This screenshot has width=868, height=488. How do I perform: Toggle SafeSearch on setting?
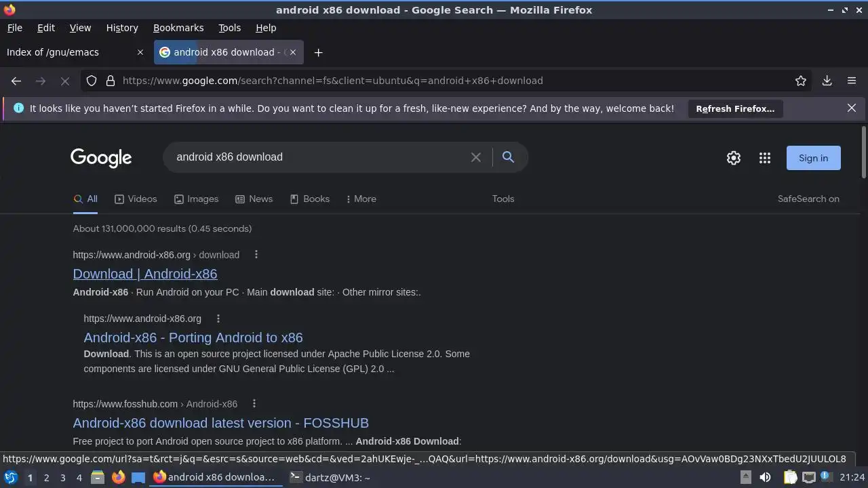[808, 199]
